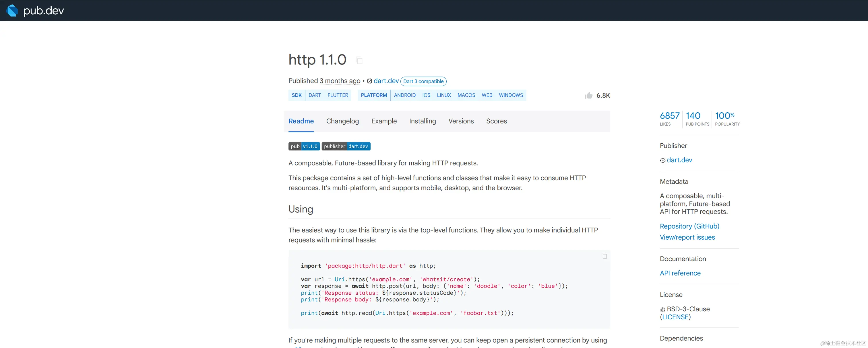Switch to the Changelog tab
Screen dimensions: 868x348
click(342, 121)
